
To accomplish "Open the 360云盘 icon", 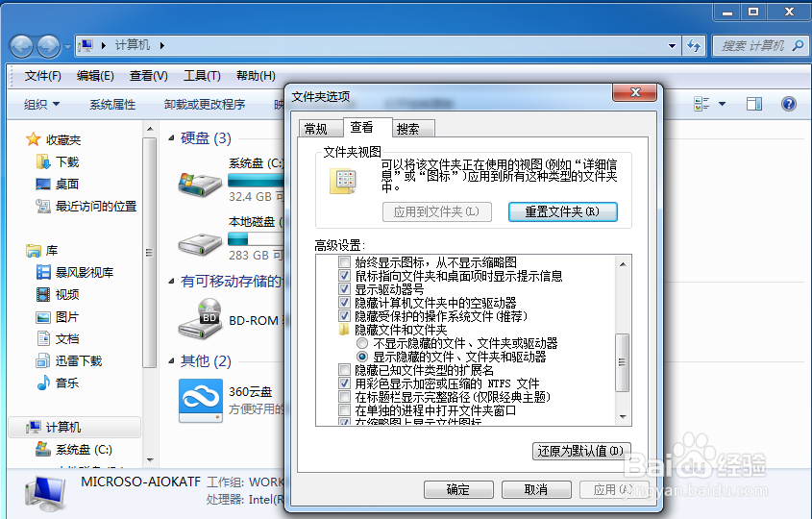I will (201, 401).
